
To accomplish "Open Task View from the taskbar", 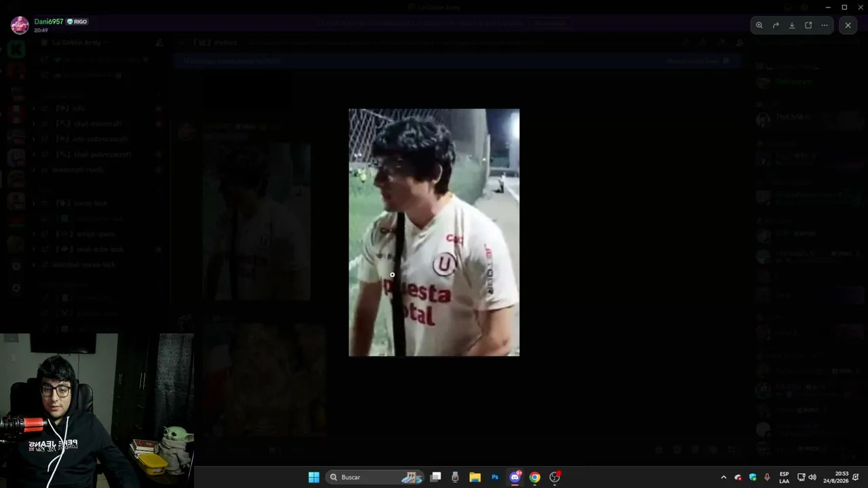I will 436,477.
